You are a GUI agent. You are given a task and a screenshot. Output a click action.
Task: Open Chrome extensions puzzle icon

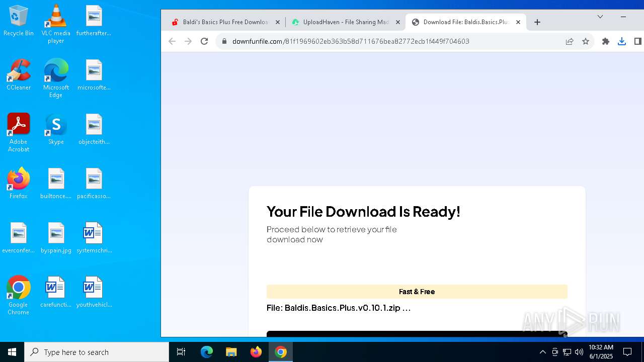point(606,41)
